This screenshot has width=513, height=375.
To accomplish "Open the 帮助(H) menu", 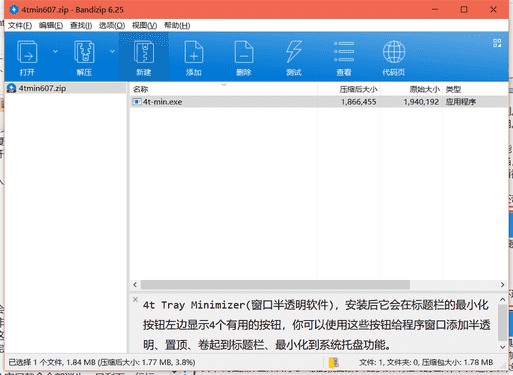I will point(177,26).
